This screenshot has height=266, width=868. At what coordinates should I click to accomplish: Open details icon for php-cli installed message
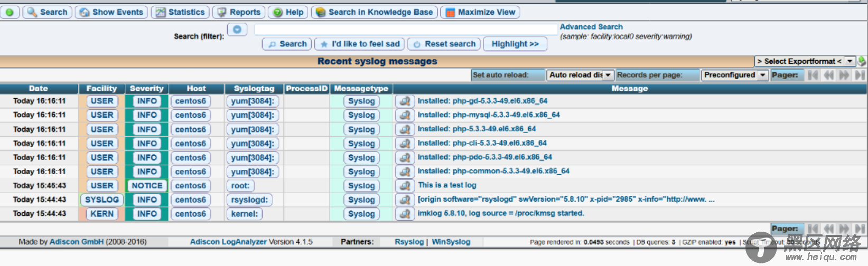(x=405, y=144)
